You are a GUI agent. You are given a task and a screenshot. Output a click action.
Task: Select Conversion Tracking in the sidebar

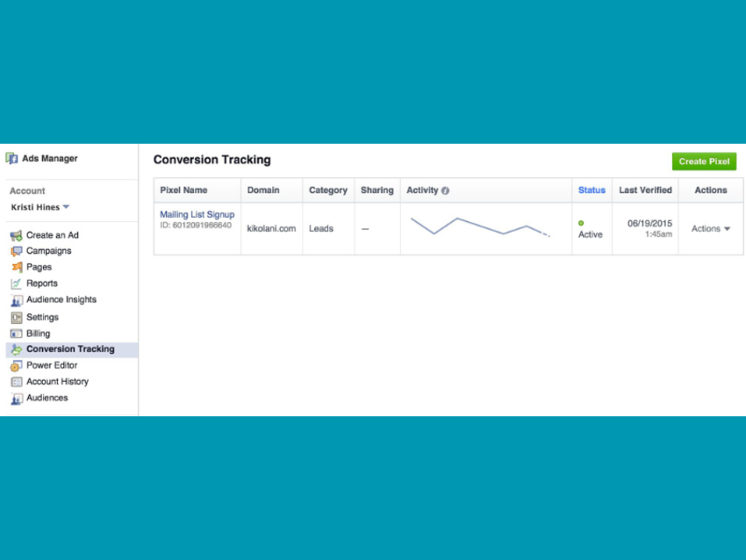pyautogui.click(x=70, y=348)
